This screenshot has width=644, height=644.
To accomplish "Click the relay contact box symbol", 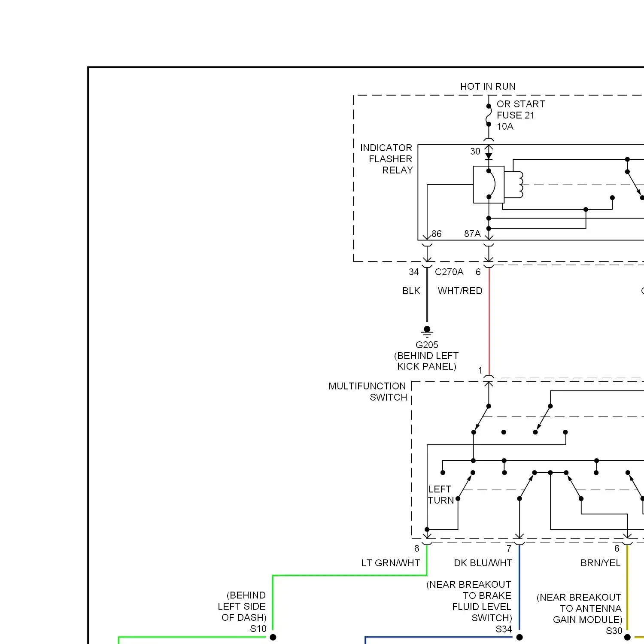I will point(489,185).
